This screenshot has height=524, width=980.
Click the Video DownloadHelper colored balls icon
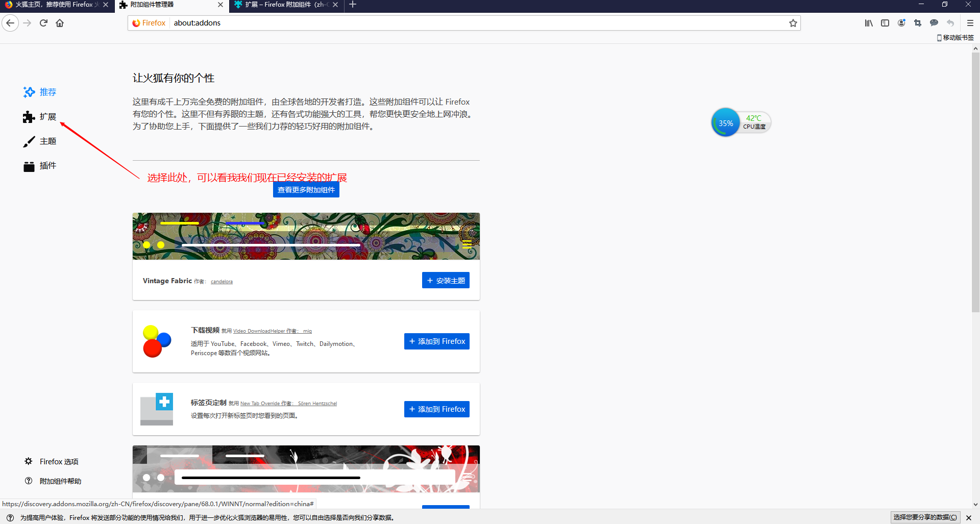click(157, 341)
